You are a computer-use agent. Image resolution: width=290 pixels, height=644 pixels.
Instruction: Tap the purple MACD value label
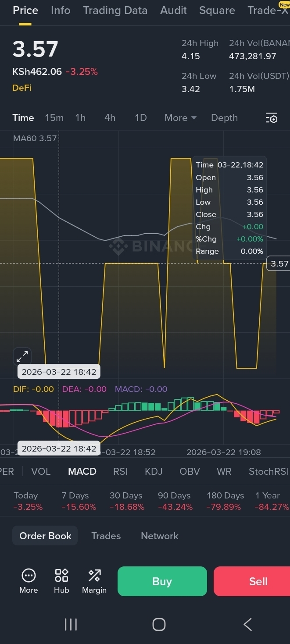pyautogui.click(x=141, y=389)
